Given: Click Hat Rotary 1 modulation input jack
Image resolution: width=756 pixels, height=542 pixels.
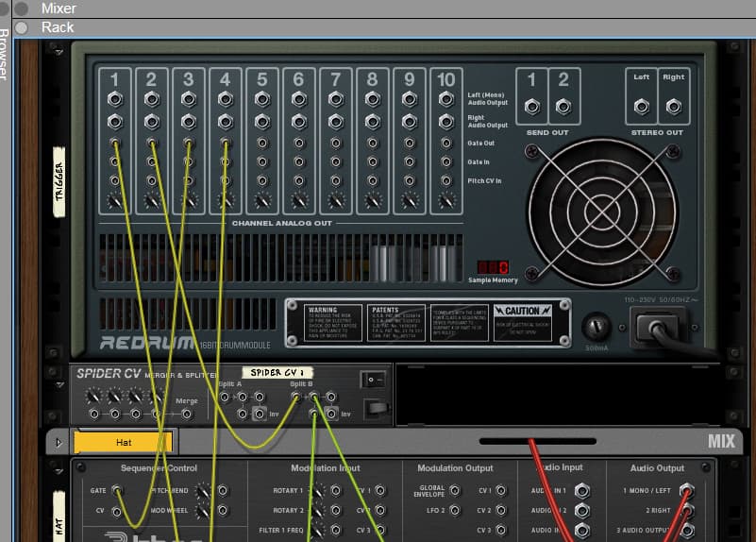Looking at the screenshot, I should coord(336,490).
